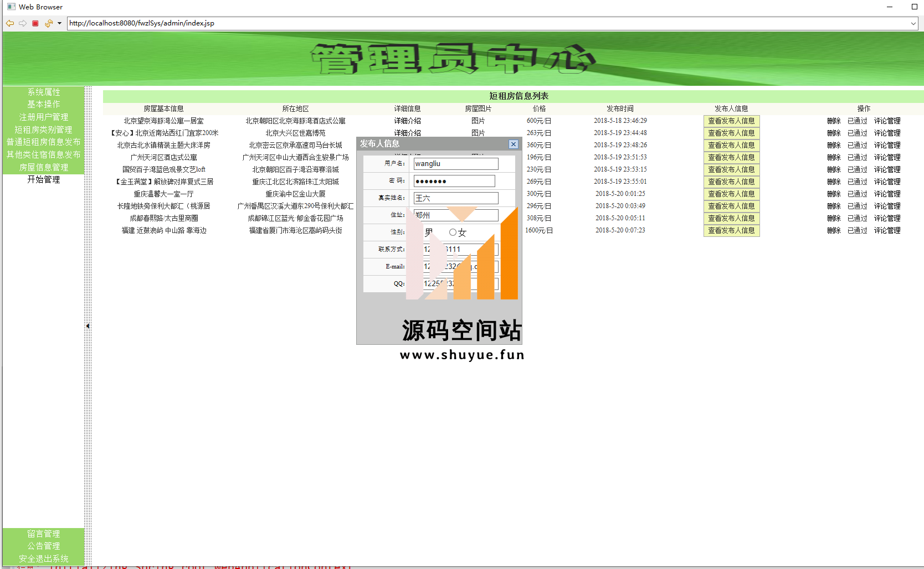Click 评论管理 for the 600元/日 listing
Viewport: 924px width, 569px height.
click(887, 121)
